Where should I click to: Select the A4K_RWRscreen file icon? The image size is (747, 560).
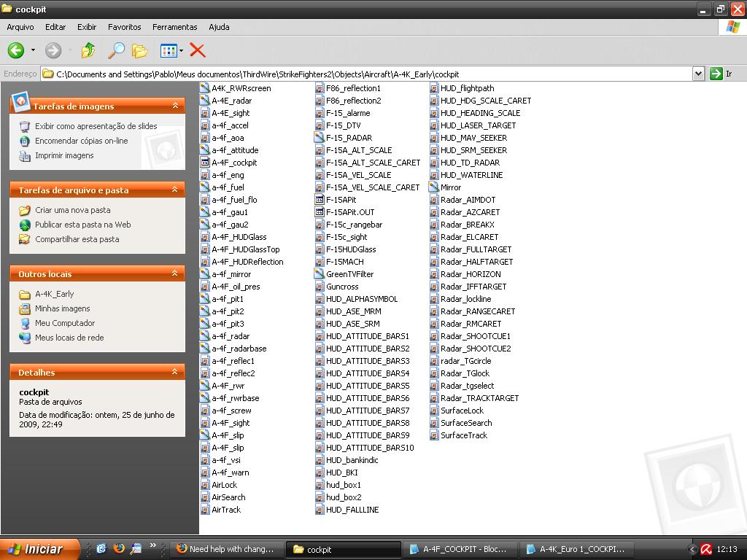tap(205, 88)
